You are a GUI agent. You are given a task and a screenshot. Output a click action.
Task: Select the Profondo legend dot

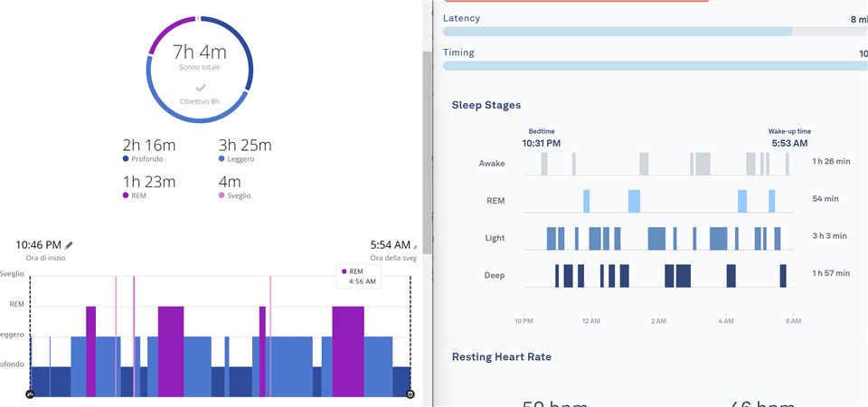(x=126, y=159)
